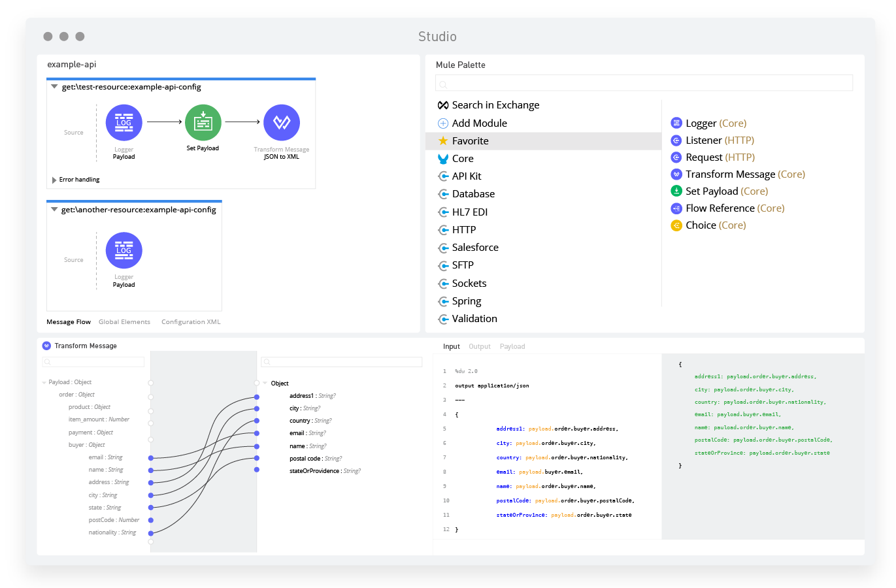Screen dimensions: 896x588
Task: Select the Favorite palette category
Action: (x=544, y=141)
